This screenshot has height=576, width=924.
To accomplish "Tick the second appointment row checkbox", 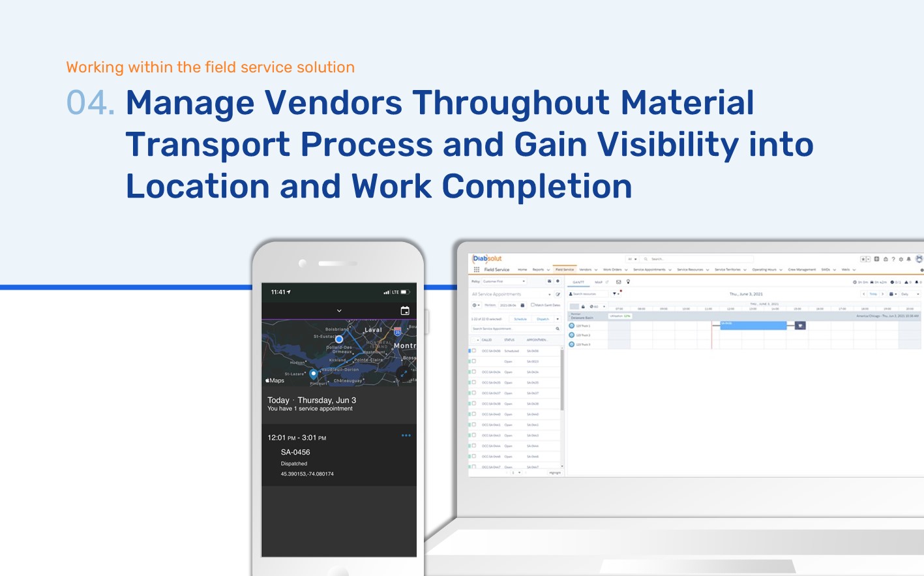I will (x=474, y=361).
